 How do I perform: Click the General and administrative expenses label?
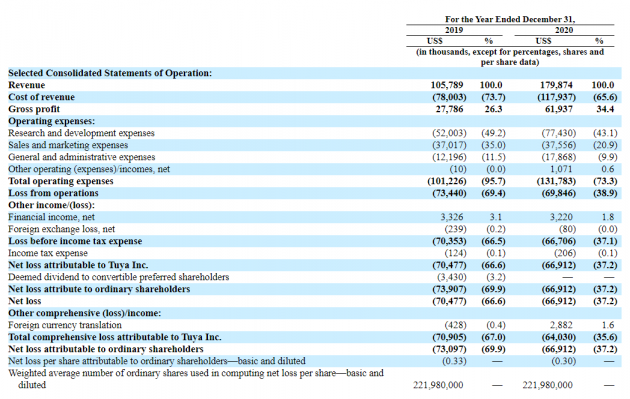(82, 157)
